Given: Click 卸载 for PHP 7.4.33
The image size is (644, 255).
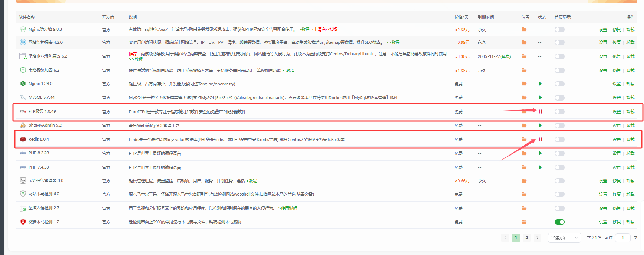Looking at the screenshot, I should click(630, 167).
